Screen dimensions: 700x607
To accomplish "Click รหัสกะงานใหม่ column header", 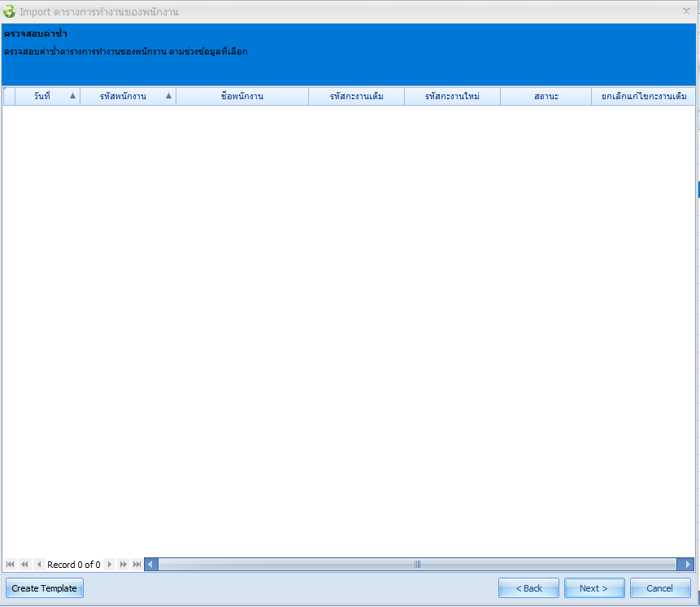I will pyautogui.click(x=452, y=96).
